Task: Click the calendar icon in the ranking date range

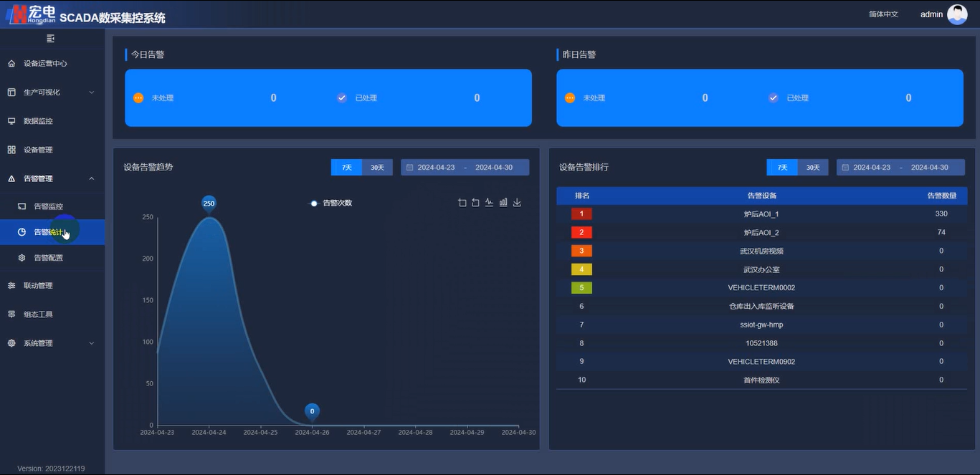Action: coord(845,168)
